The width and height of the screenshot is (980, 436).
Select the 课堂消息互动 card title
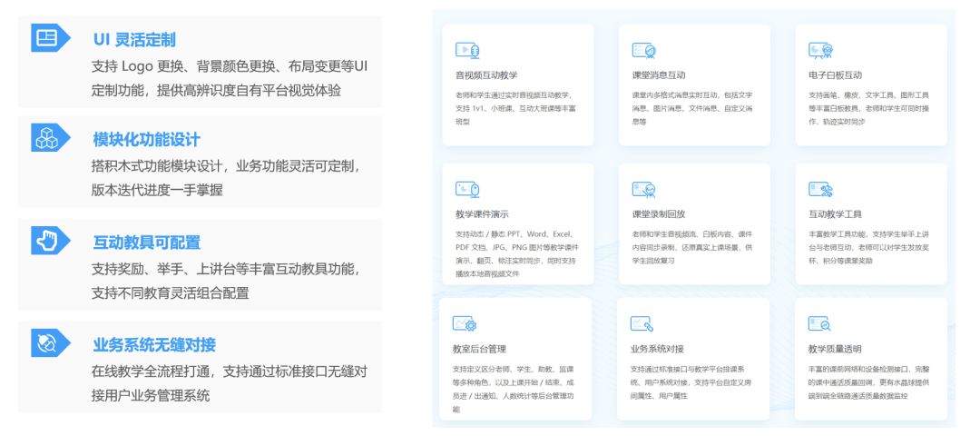(659, 75)
